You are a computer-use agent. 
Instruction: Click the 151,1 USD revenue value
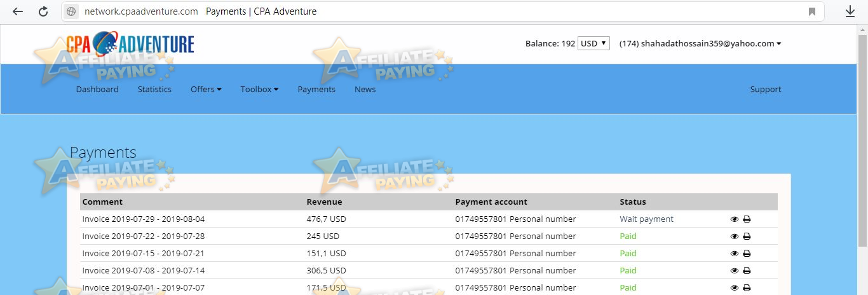(x=326, y=254)
